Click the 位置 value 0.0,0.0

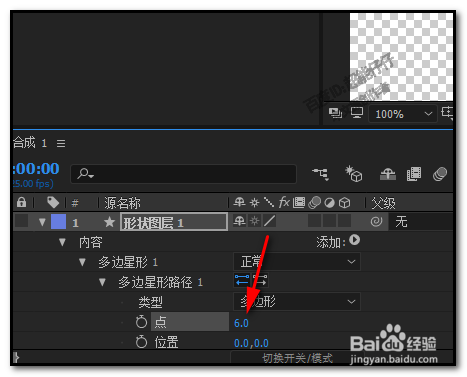point(251,343)
